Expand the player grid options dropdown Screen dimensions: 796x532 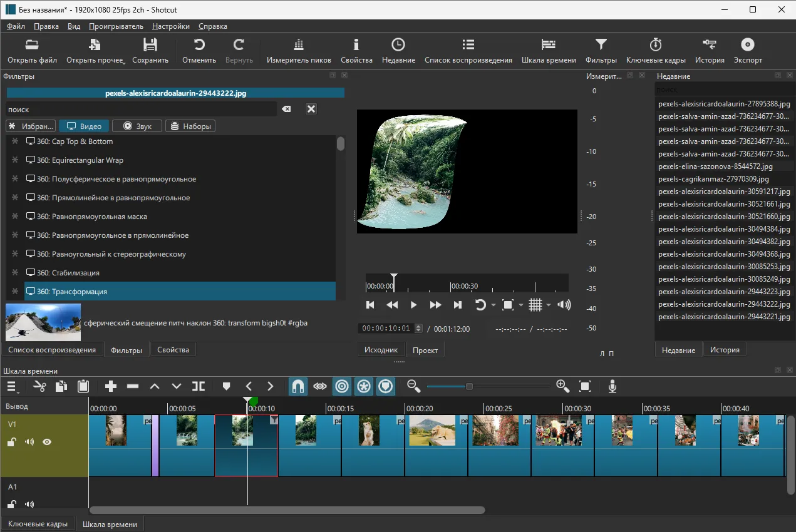pos(549,305)
